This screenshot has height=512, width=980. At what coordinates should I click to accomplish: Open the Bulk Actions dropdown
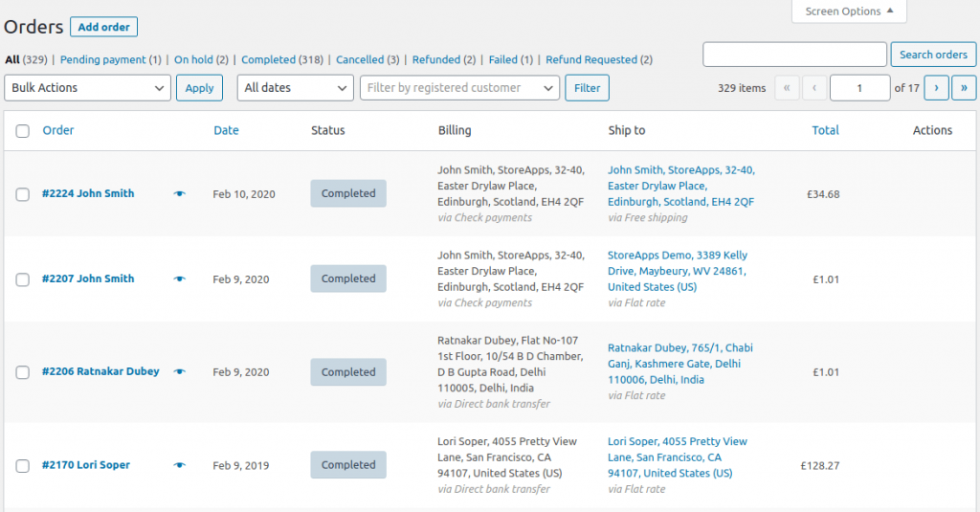pyautogui.click(x=87, y=88)
